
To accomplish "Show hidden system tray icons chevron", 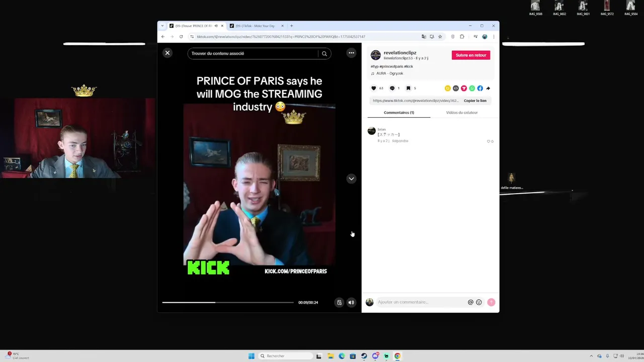I will point(591,356).
